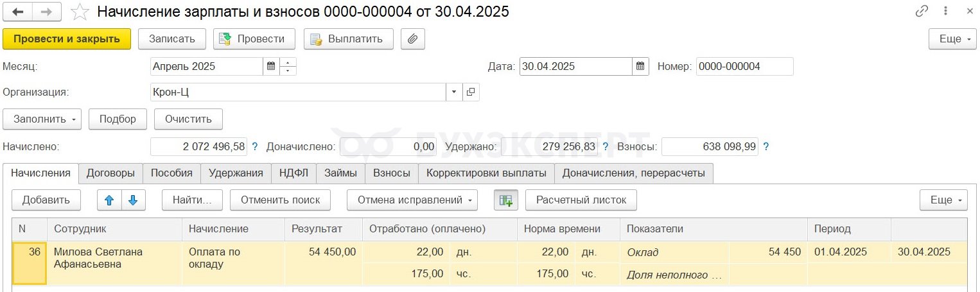Move row down with blue arrow

(134, 200)
